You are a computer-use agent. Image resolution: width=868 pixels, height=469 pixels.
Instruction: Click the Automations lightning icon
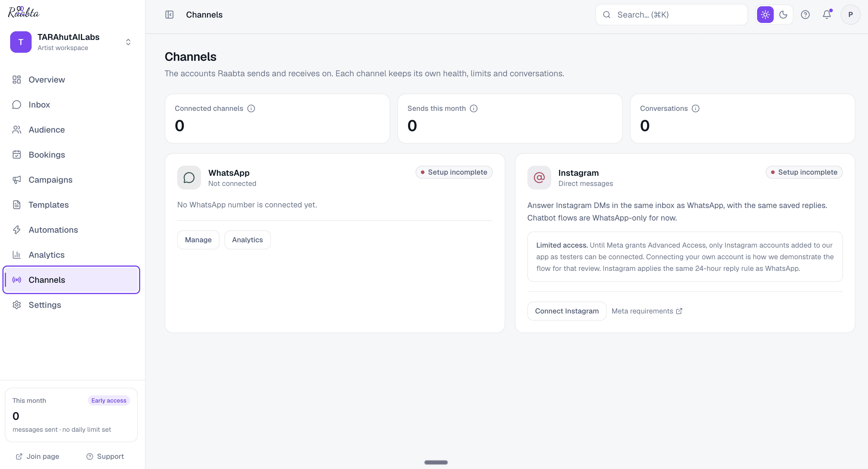click(16, 230)
